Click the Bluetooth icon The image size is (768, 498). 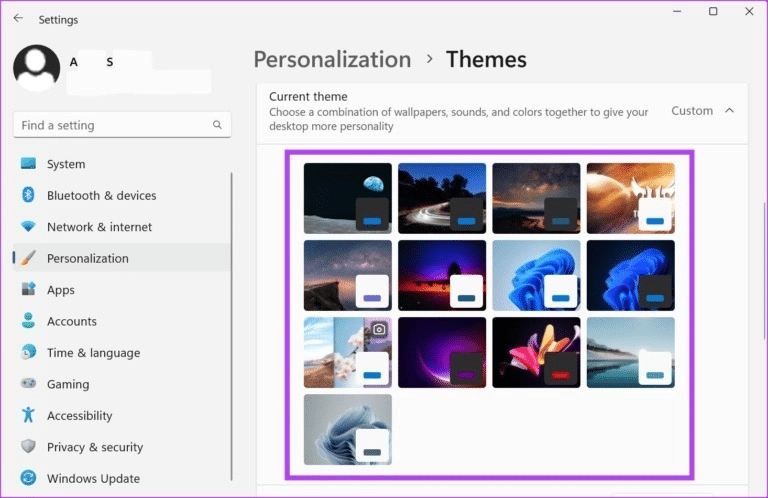(28, 195)
